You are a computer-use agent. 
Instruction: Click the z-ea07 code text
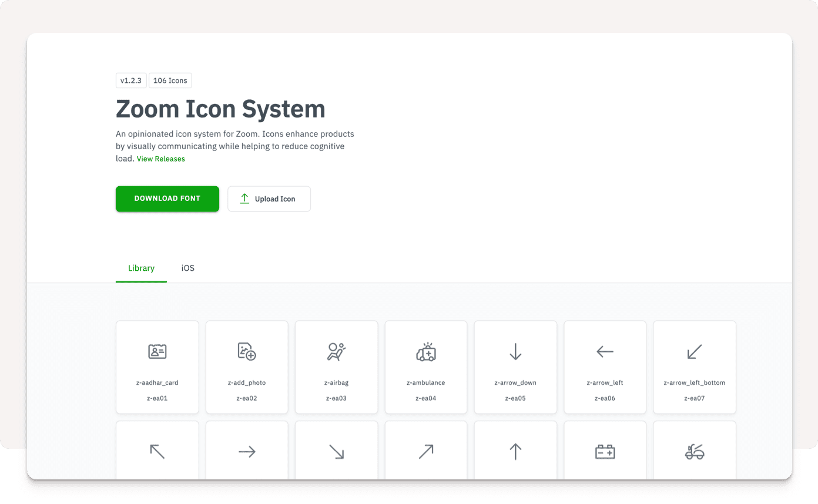coord(695,398)
